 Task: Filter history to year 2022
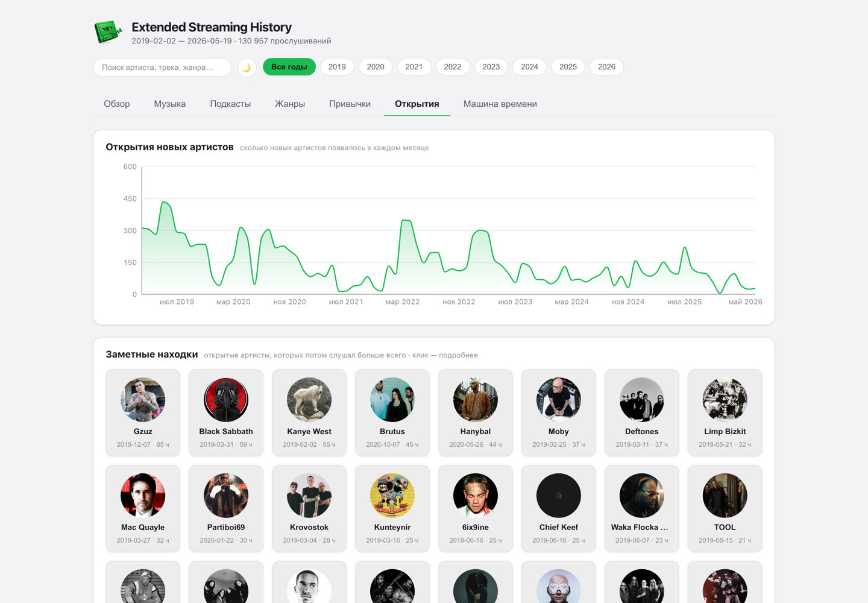pyautogui.click(x=453, y=67)
